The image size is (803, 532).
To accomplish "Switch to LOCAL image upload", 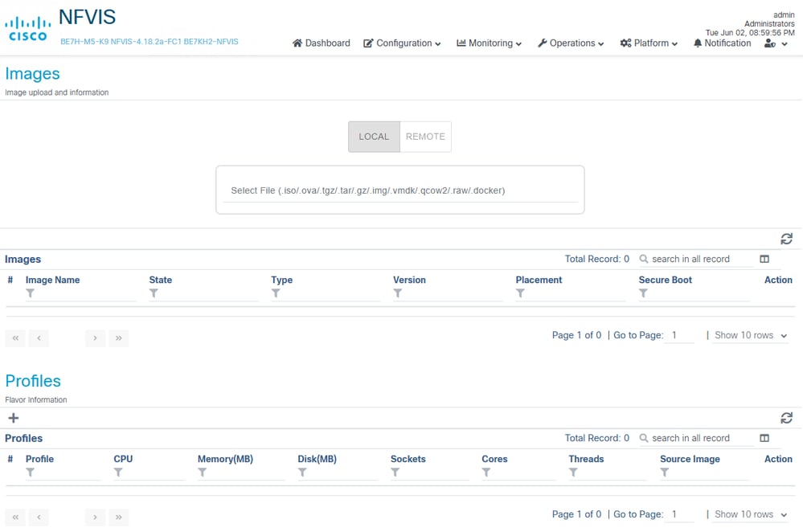I will [374, 137].
